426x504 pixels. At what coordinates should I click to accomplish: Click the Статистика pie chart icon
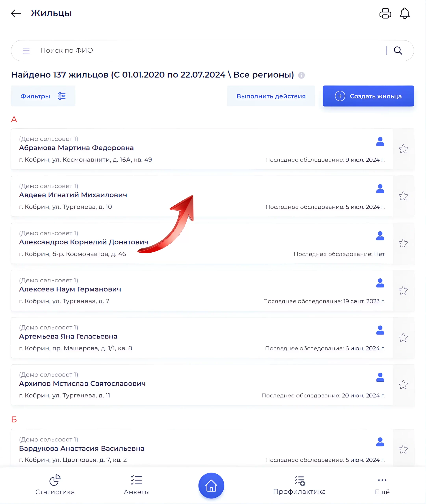click(55, 480)
